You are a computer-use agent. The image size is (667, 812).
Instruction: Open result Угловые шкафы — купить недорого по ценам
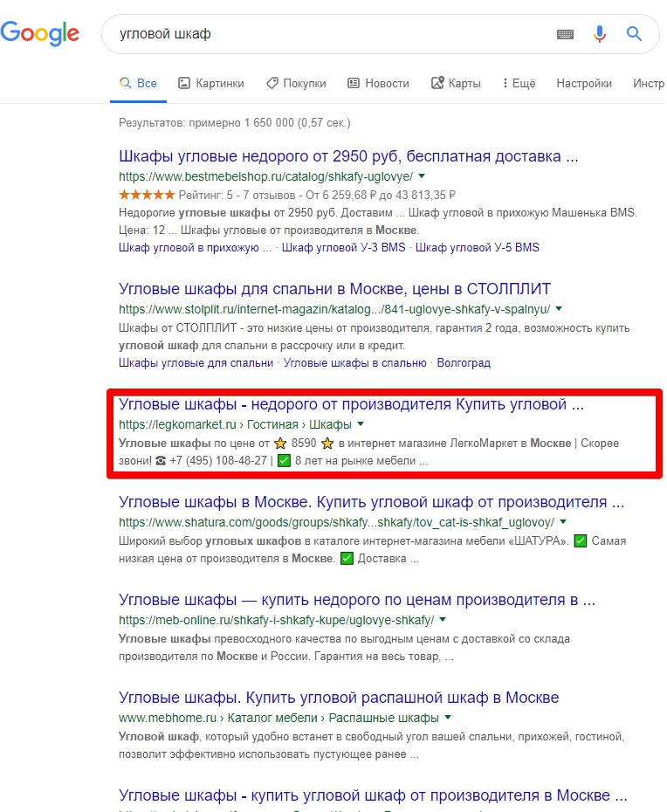[x=357, y=600]
